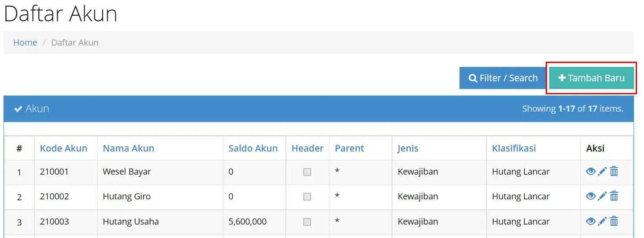Screen dimensions: 644x238
Task: Click Tambah Baru to add account
Action: (591, 78)
